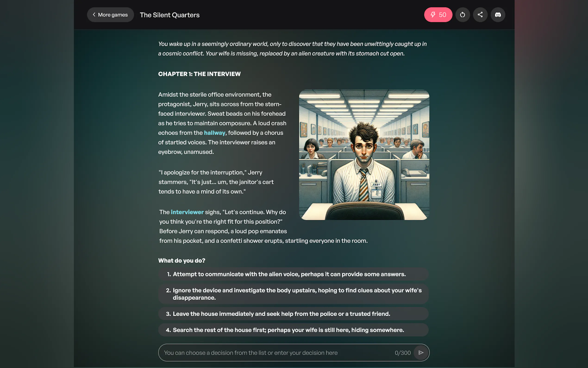This screenshot has width=588, height=368.
Task: Click the share icon in the header
Action: (x=480, y=15)
